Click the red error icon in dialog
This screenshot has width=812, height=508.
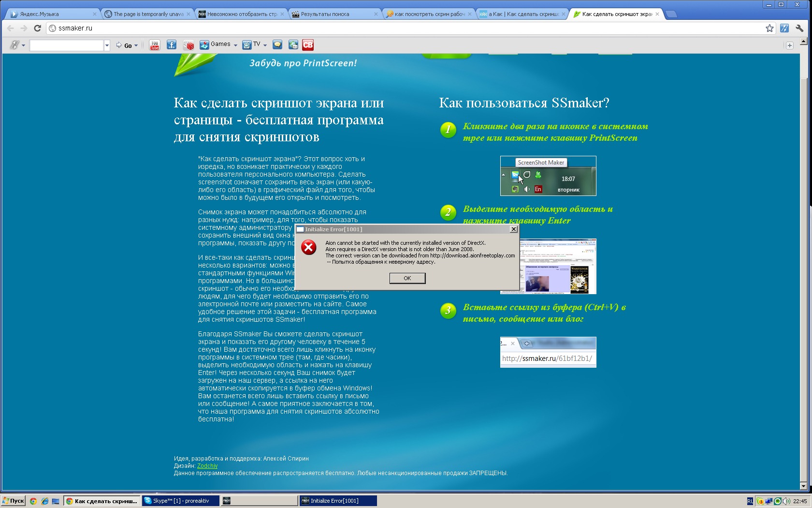[x=308, y=247]
